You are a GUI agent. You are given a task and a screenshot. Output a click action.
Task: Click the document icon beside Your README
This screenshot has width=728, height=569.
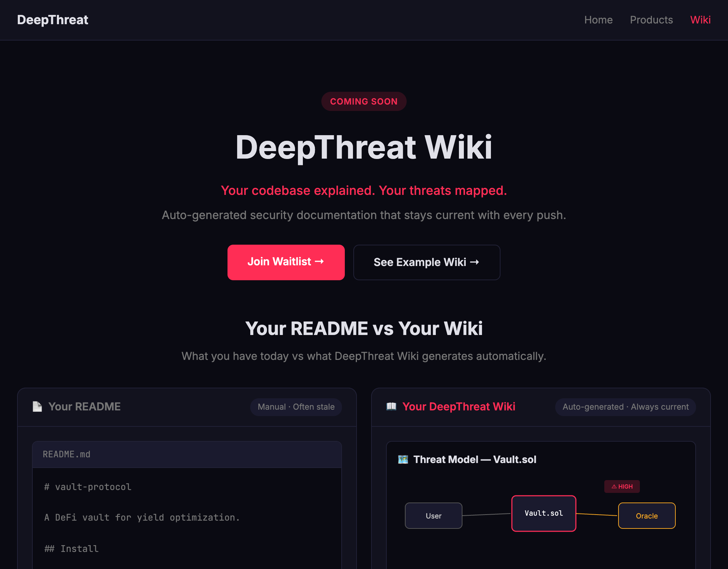click(x=37, y=406)
